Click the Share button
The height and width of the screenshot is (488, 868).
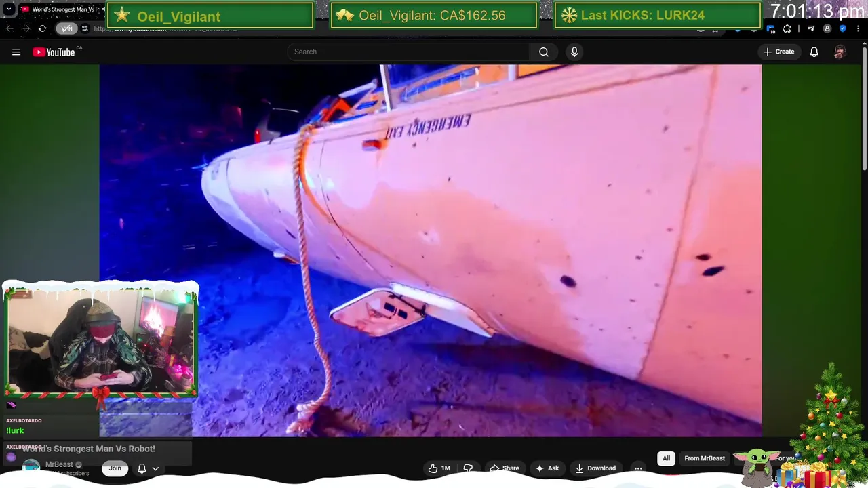coord(505,468)
